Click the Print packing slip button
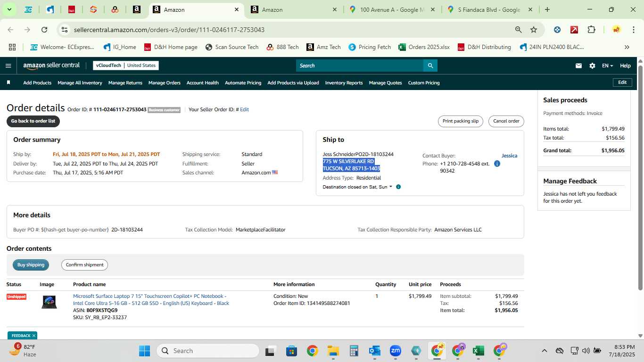 (x=461, y=121)
